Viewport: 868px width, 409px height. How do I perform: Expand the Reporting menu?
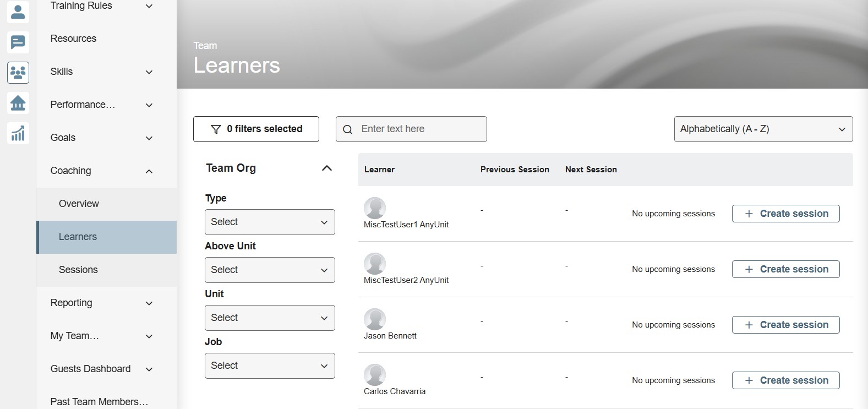(107, 303)
